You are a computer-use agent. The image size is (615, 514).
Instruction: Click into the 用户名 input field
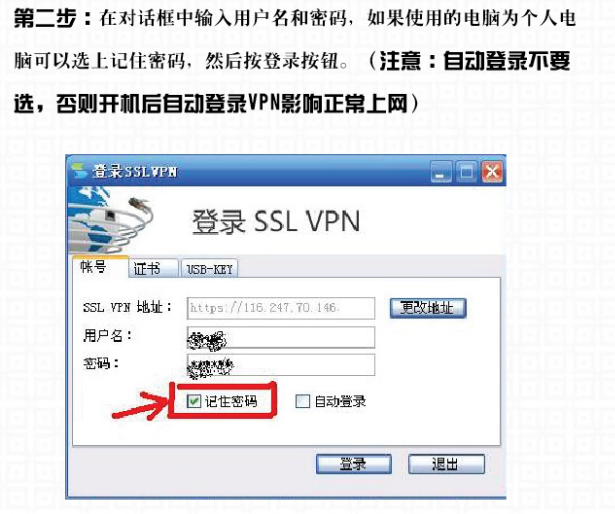coord(281,337)
